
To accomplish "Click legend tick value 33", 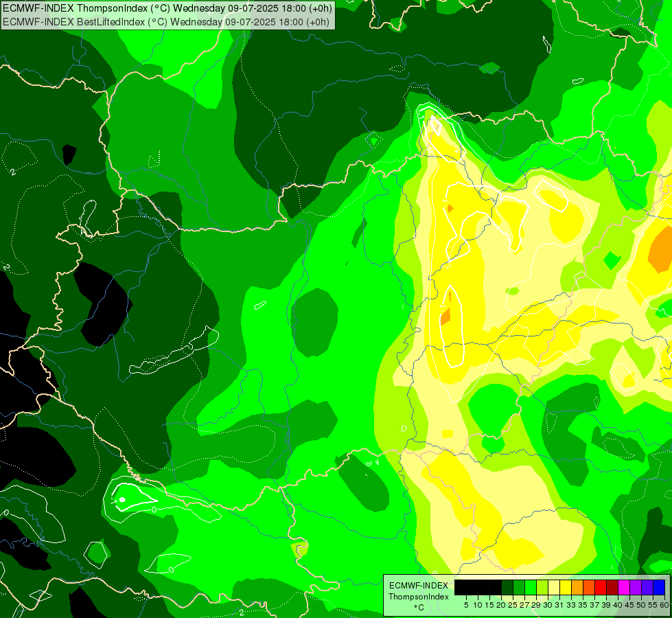I will point(571,605).
